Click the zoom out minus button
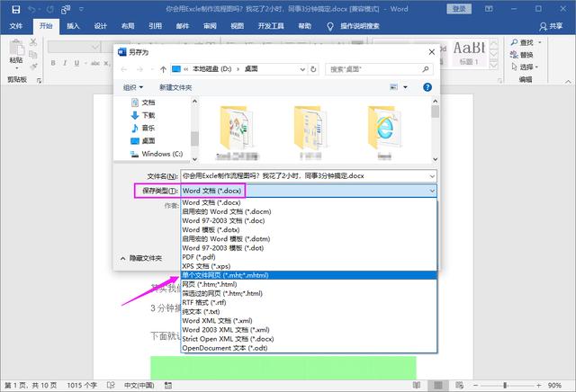 (475, 386)
